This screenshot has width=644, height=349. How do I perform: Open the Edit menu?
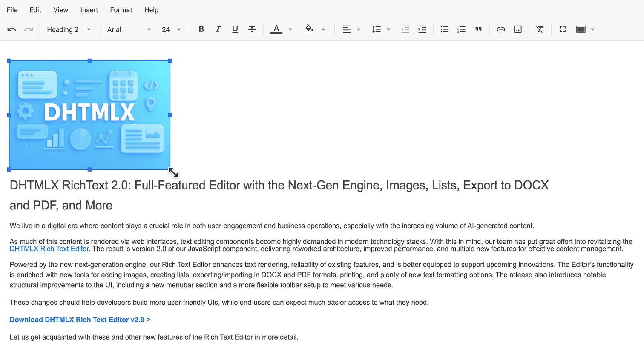click(35, 10)
